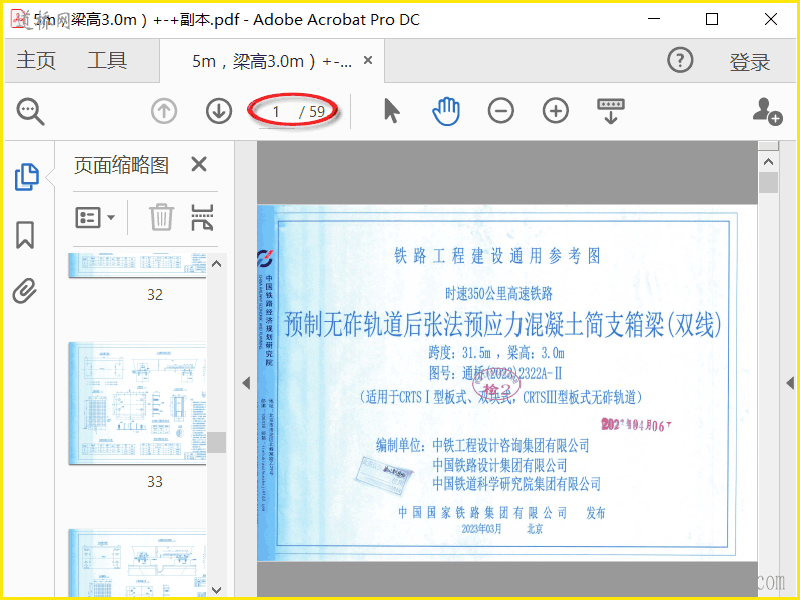This screenshot has width=800, height=600.
Task: Select the page 32 thumbnail
Action: click(x=137, y=265)
